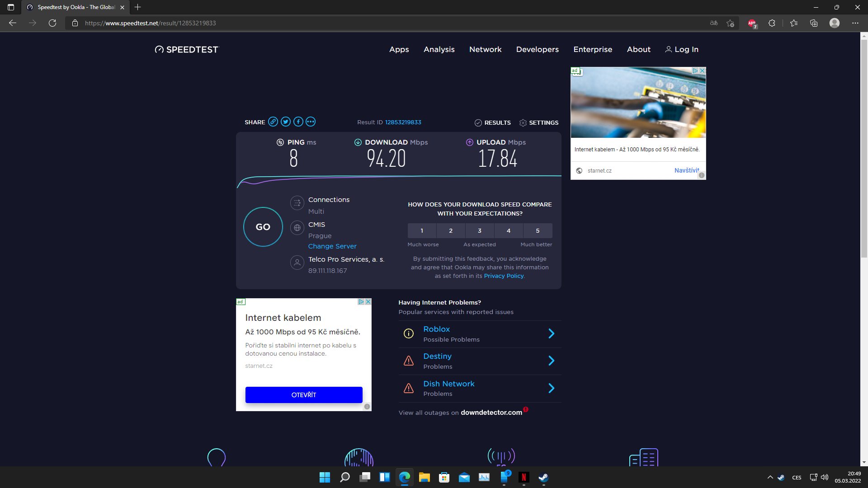The image size is (868, 488).
Task: Expand Roblox possible problems chevron
Action: pyautogui.click(x=551, y=333)
